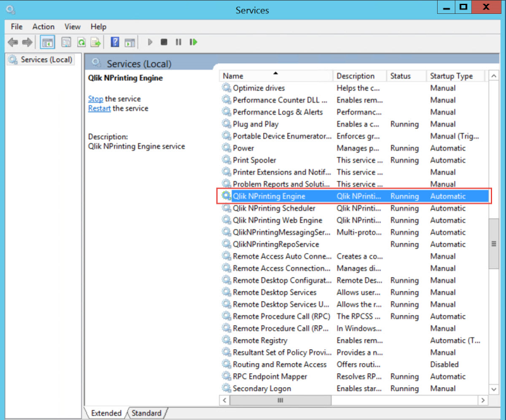
Task: Click the Refresh toolbar icon
Action: pos(81,42)
